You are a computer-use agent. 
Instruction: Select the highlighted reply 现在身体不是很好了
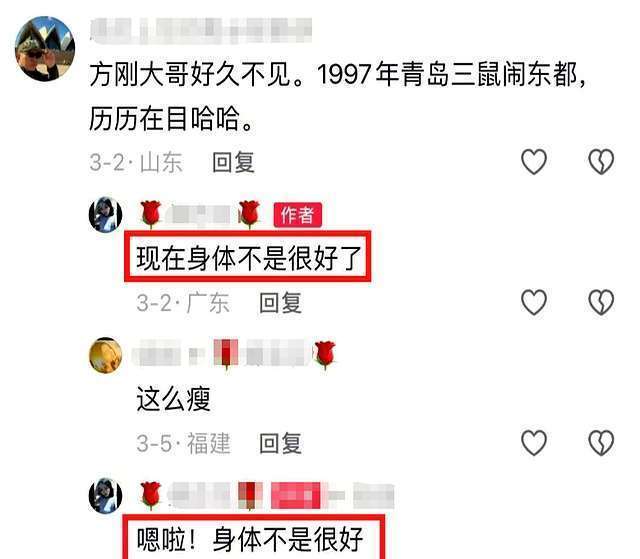pos(249,258)
